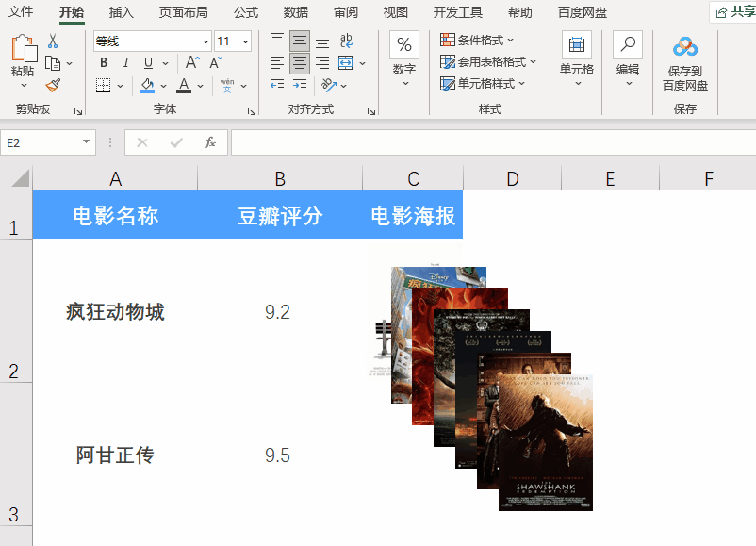Switch to the 插入 tab
The height and width of the screenshot is (546, 756).
(x=121, y=12)
